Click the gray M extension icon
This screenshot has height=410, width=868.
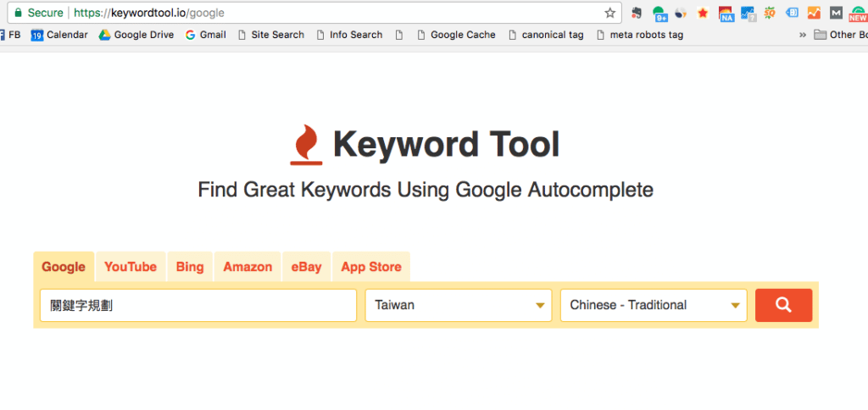coord(836,13)
